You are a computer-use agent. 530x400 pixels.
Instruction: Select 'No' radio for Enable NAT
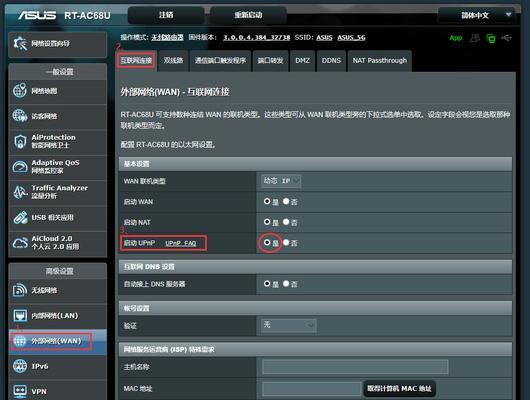click(x=286, y=222)
